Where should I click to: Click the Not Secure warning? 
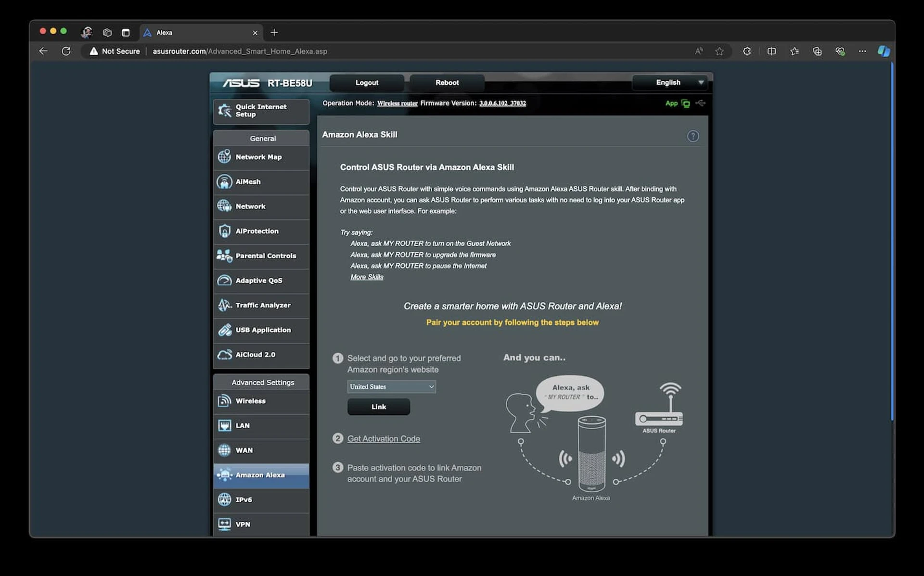[x=115, y=51]
